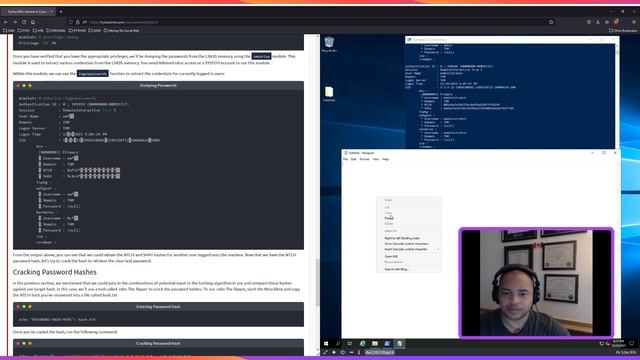Click the red dot on Dumping Passwords block
This screenshot has height=360, width=640.
click(x=18, y=86)
